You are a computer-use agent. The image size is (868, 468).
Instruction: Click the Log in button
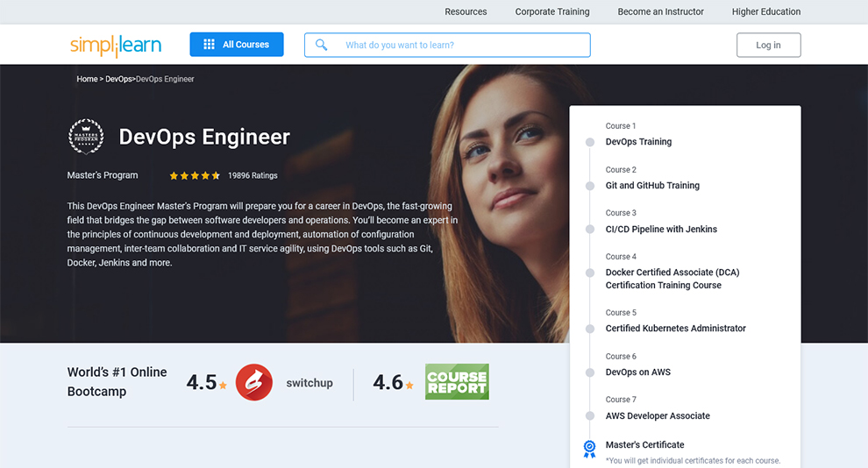click(x=768, y=45)
